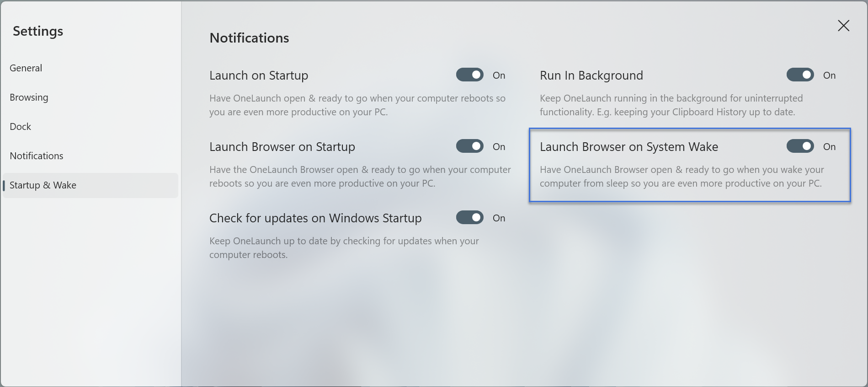
Task: Open the General settings section
Action: pos(90,68)
